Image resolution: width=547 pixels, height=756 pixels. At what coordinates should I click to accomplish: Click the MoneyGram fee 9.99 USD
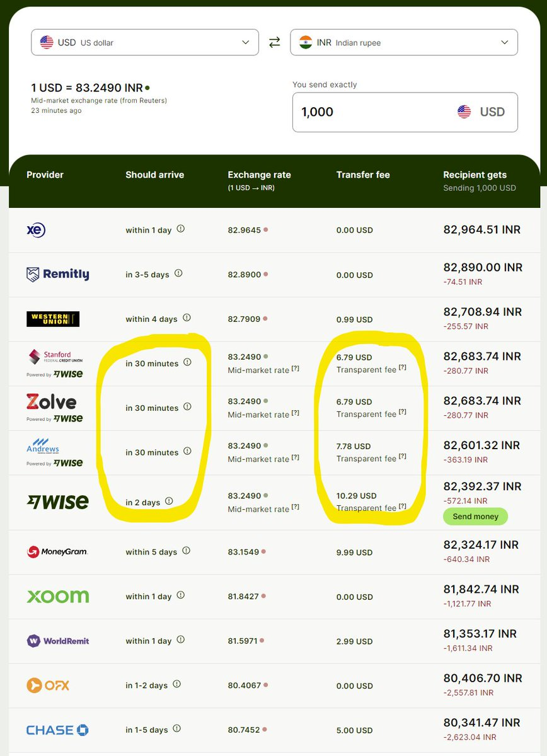tap(355, 552)
